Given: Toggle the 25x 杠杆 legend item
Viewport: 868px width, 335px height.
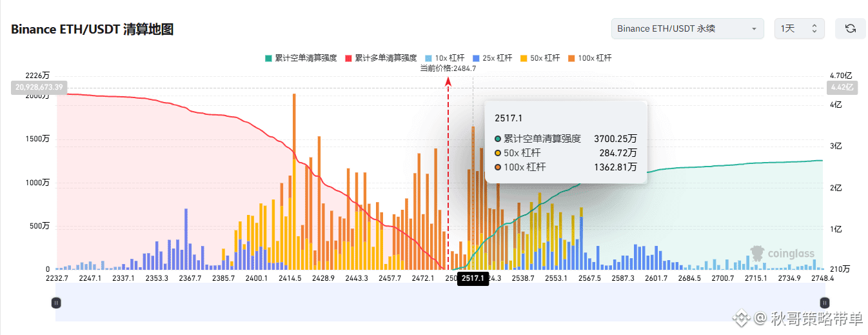Looking at the screenshot, I should click(x=492, y=58).
